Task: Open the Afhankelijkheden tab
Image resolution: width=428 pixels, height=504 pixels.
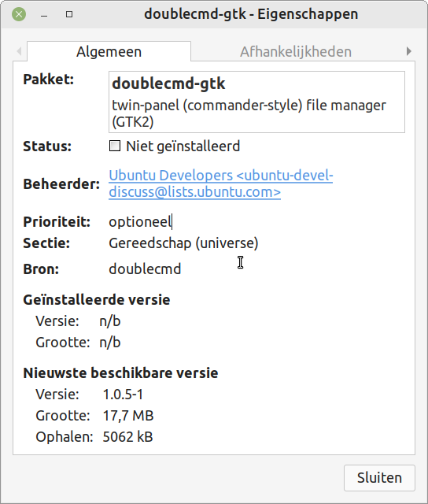Action: (x=296, y=51)
